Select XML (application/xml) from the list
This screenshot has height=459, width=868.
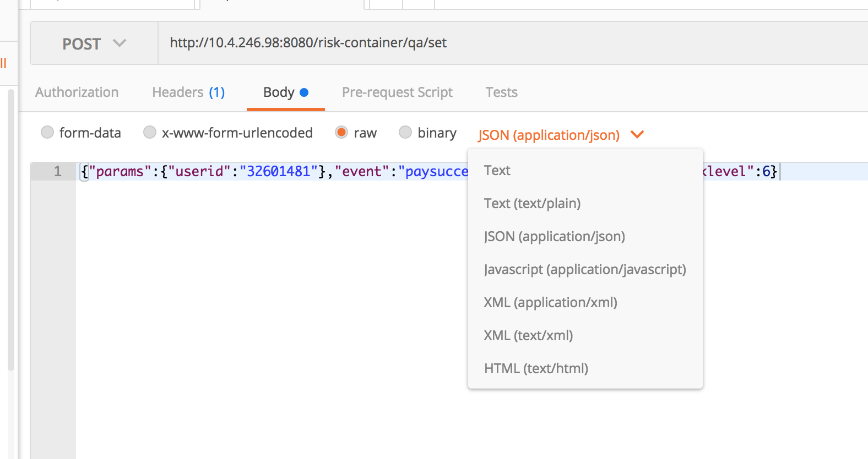pyautogui.click(x=550, y=303)
